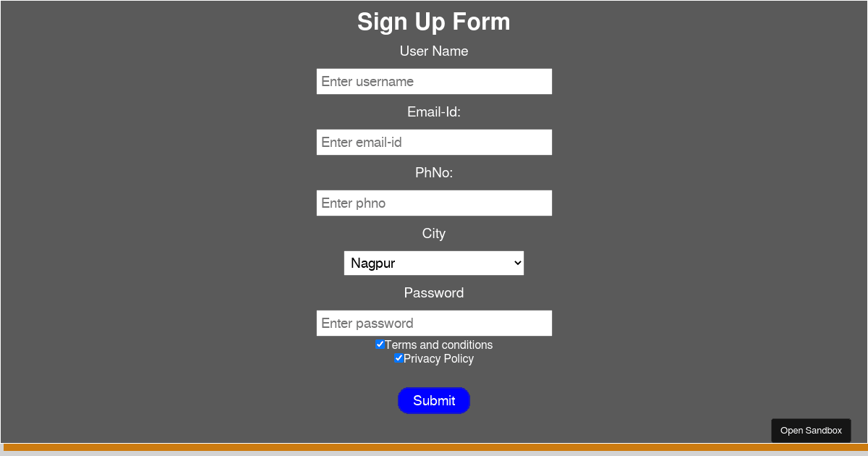Screen dimensions: 868x456
Task: Open Sandbox via the black button
Action: point(811,430)
